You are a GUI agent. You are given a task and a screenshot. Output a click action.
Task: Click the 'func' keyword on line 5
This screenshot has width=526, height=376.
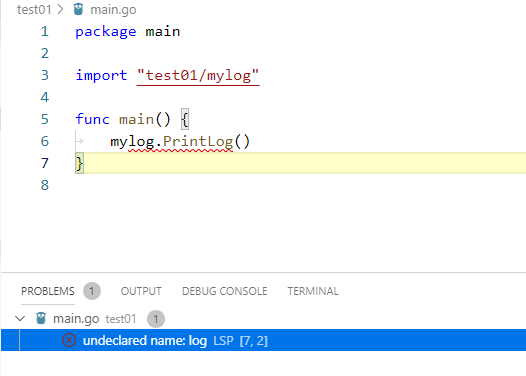pos(93,119)
